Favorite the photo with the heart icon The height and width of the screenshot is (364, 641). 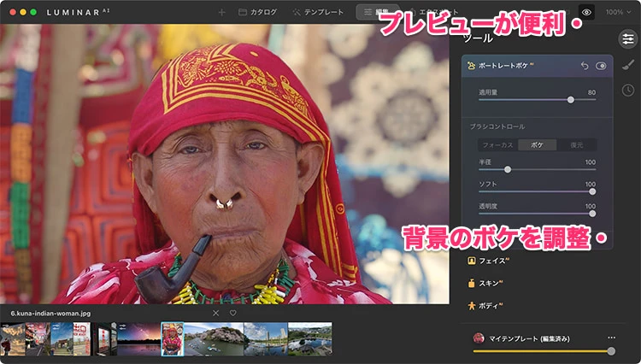pos(232,313)
